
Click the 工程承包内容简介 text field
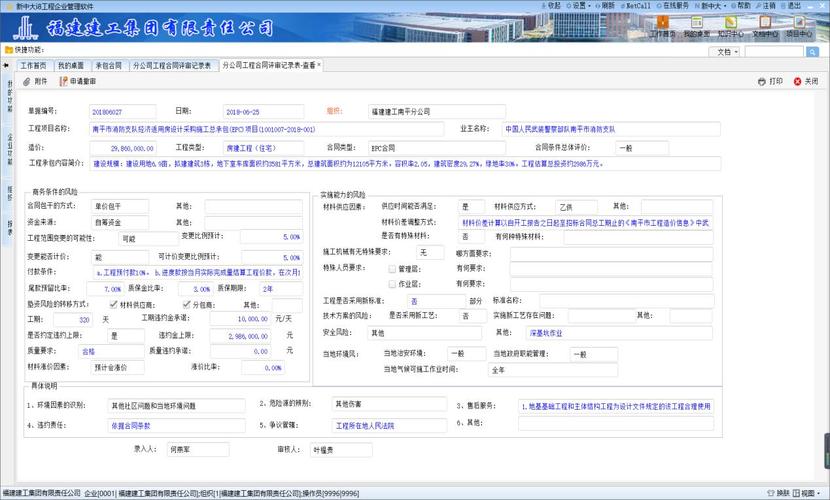tap(405, 163)
